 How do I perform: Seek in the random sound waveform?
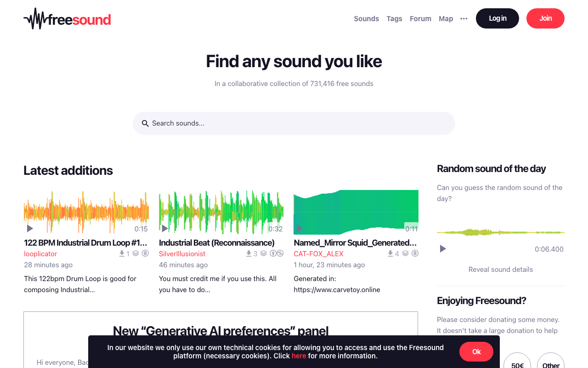[501, 232]
